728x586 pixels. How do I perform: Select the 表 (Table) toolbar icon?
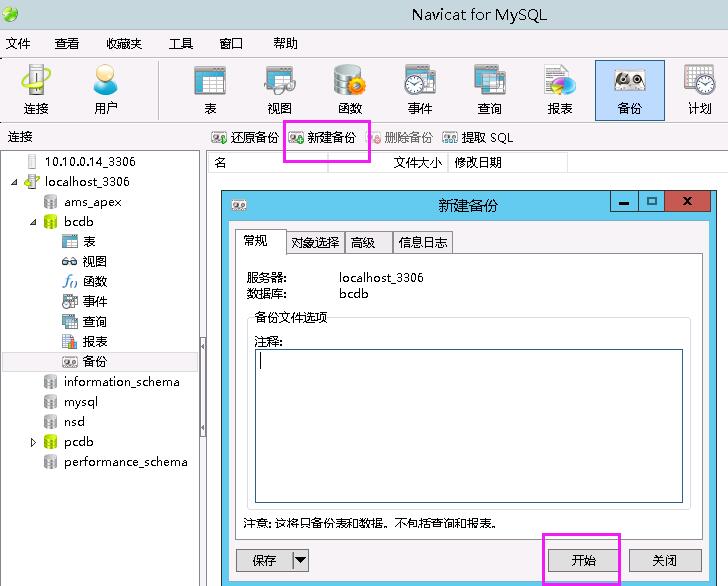[210, 89]
